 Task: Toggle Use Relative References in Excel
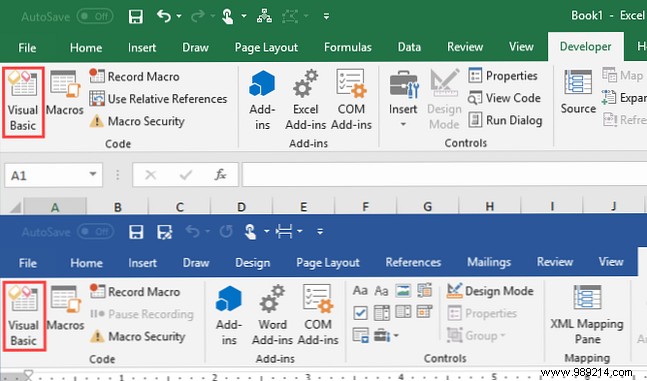pyautogui.click(x=158, y=99)
